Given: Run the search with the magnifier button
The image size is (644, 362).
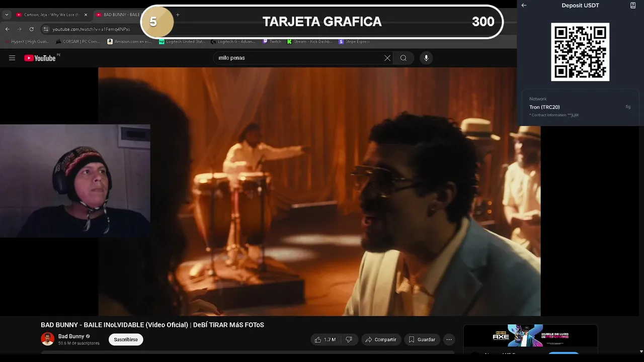Looking at the screenshot, I should click(404, 58).
